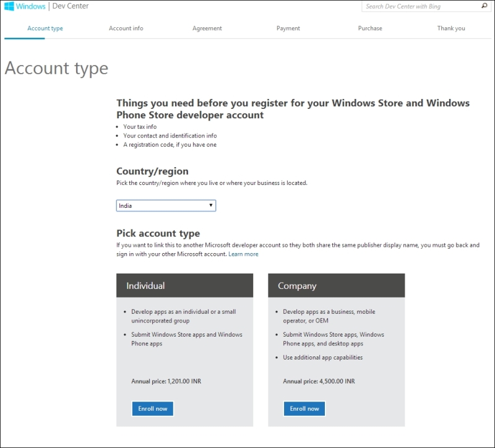
Task: Click the Company card header
Action: click(x=337, y=285)
